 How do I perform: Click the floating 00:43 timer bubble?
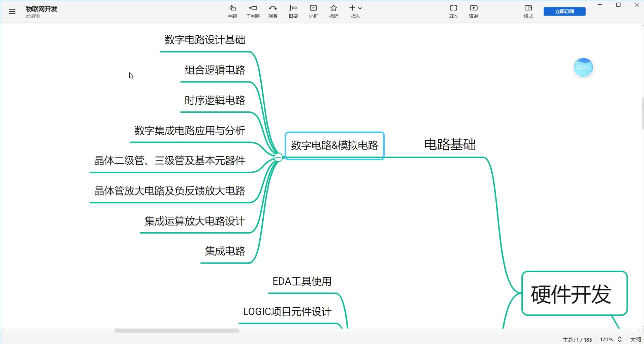pos(583,67)
